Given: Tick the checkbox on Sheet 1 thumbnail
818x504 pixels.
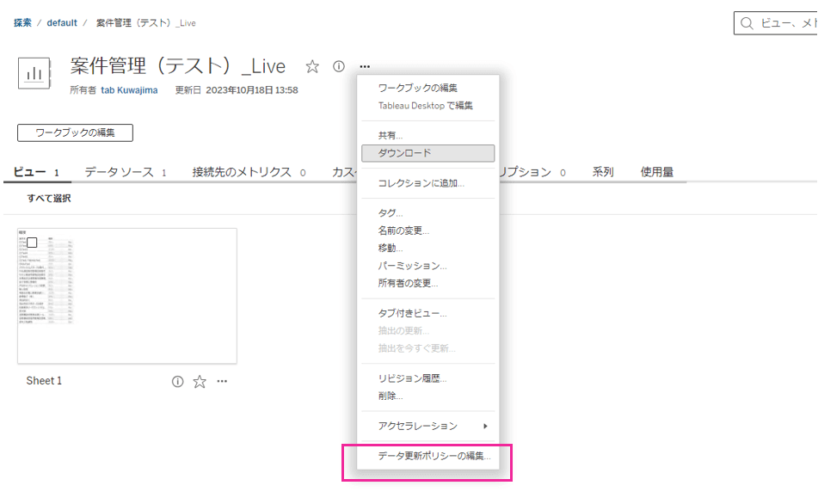Looking at the screenshot, I should [x=32, y=243].
